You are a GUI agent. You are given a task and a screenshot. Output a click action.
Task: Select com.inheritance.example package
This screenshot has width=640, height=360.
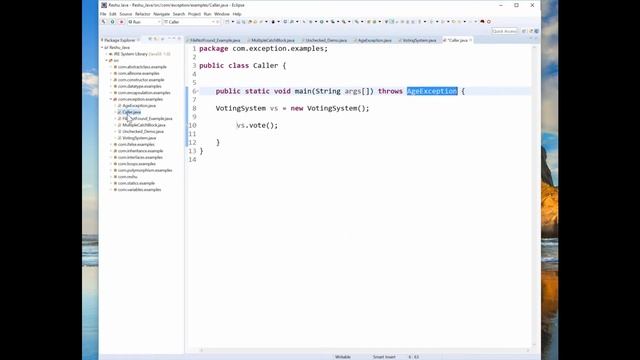(140, 151)
